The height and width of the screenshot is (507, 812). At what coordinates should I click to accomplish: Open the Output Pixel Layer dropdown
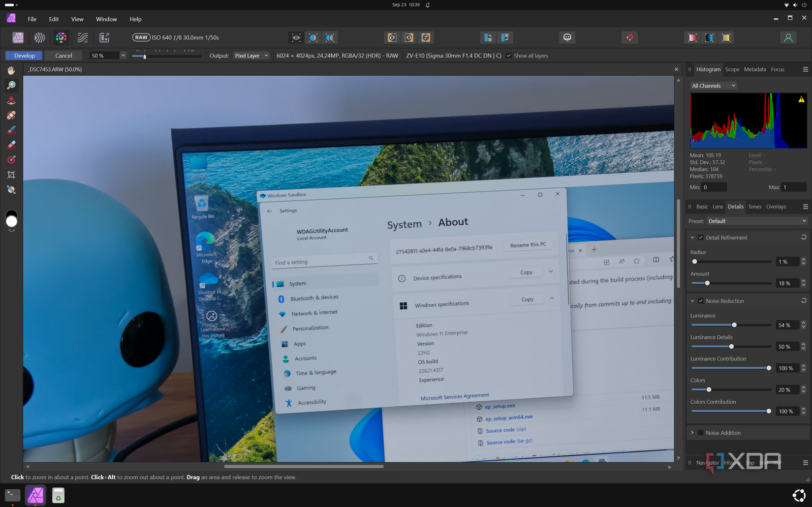point(251,56)
